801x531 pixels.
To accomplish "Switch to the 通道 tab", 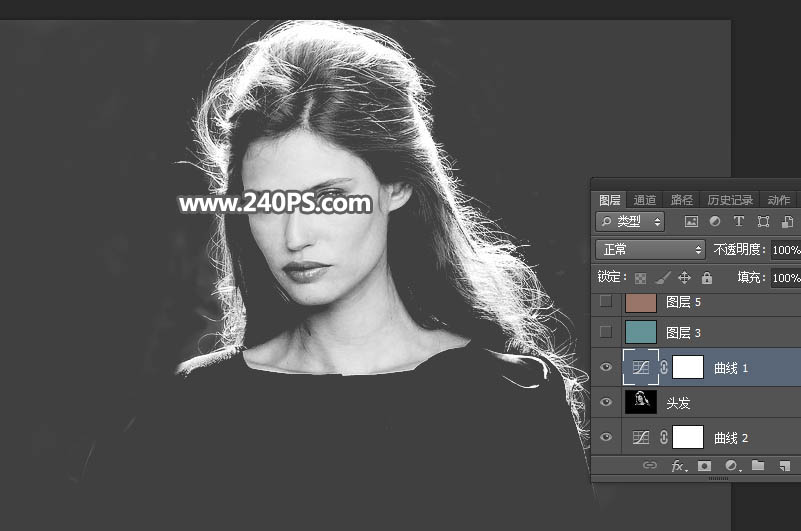I will (x=645, y=200).
